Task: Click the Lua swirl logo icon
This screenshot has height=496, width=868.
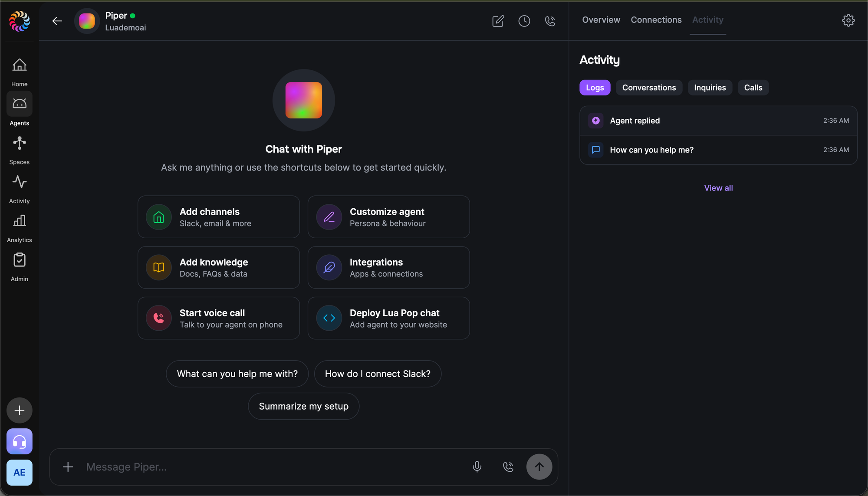Action: click(20, 21)
